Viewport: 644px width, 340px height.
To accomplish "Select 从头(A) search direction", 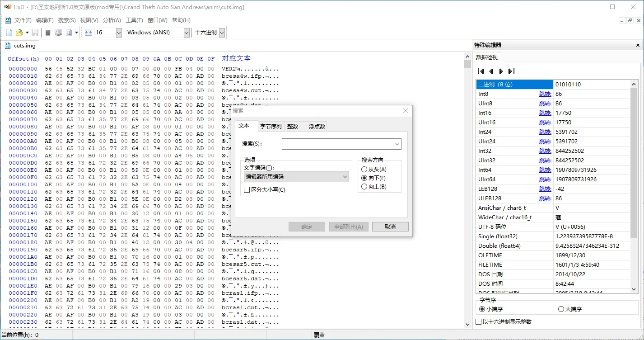I will click(x=374, y=170).
